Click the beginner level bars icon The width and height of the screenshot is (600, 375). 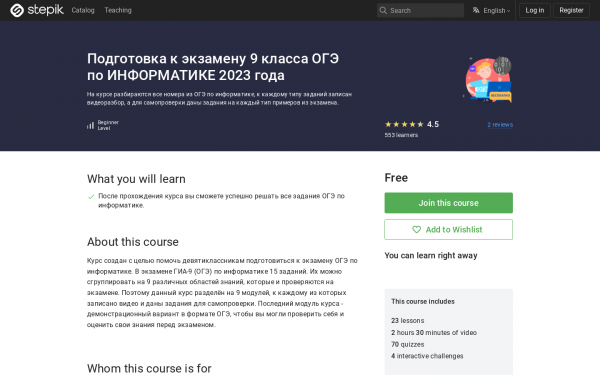90,125
